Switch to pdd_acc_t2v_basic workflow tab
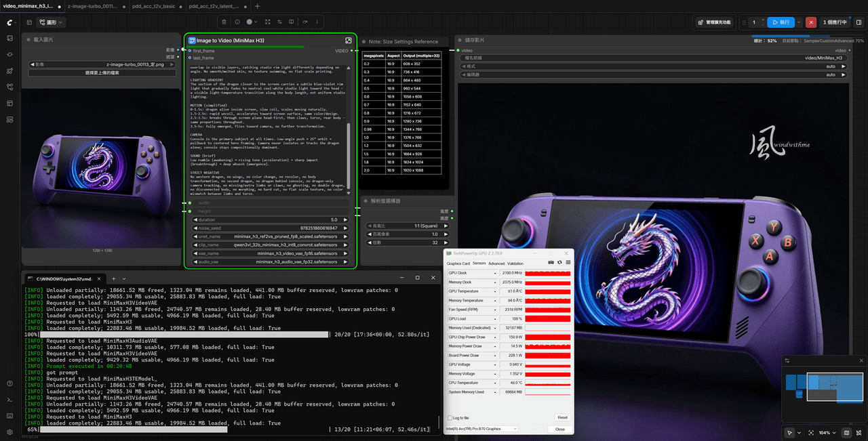 (153, 6)
